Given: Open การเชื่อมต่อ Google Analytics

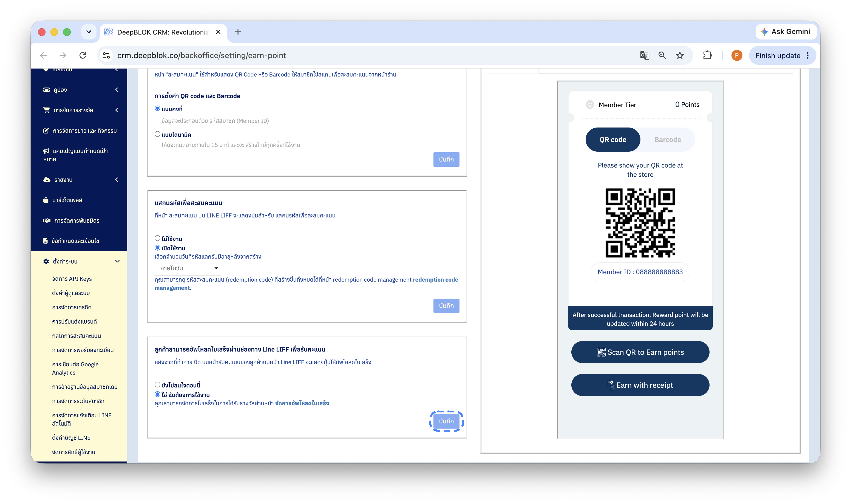Looking at the screenshot, I should pos(75,369).
